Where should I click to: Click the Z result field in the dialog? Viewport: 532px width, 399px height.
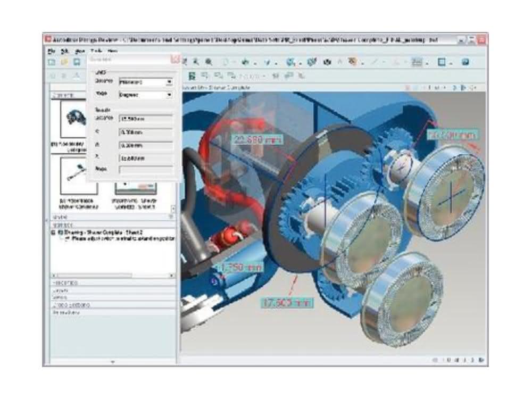pos(146,158)
